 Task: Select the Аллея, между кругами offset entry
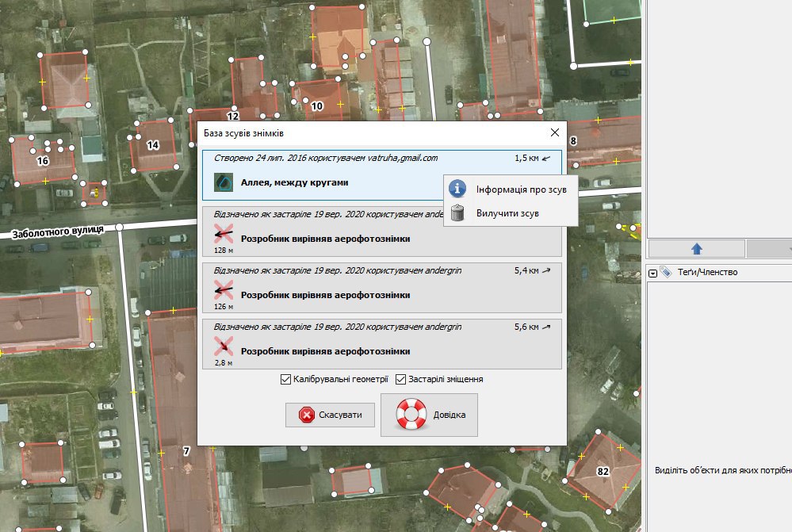382,175
